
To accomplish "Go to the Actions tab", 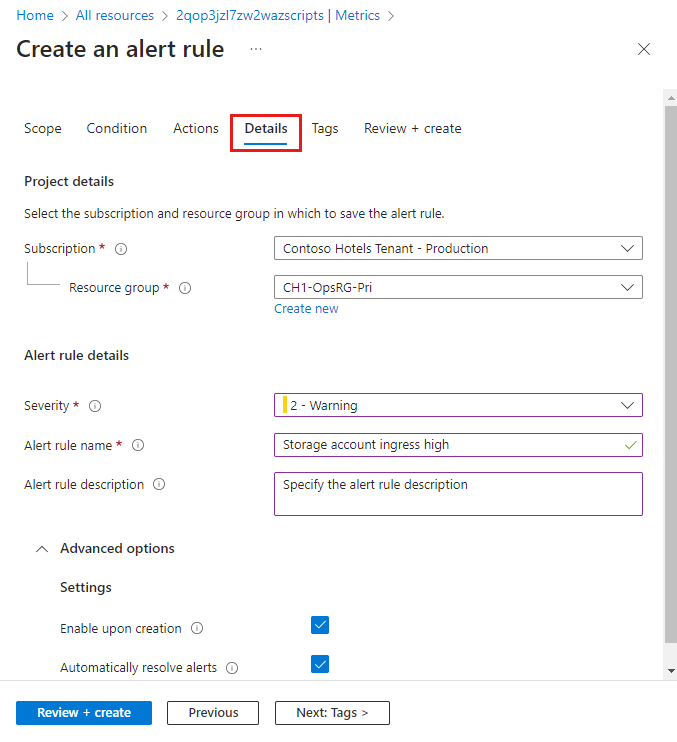I will 195,128.
